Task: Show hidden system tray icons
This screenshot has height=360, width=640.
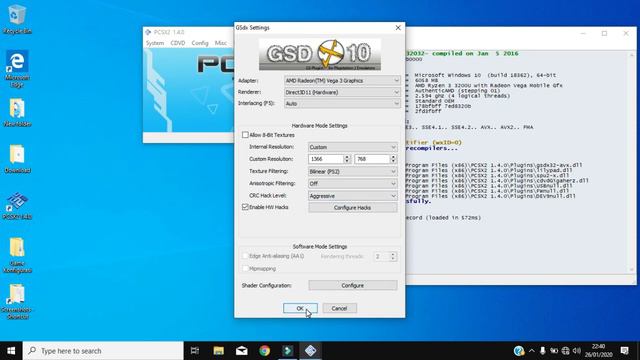Action: 531,351
